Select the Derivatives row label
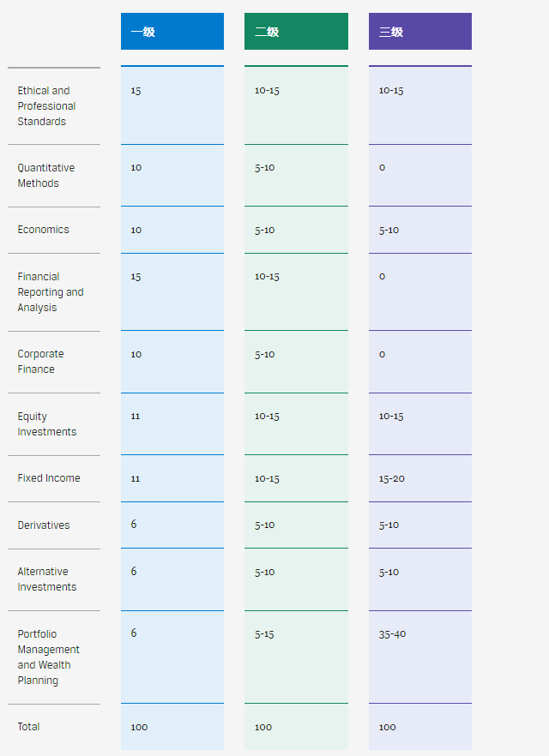This screenshot has height=756, width=549. [44, 525]
